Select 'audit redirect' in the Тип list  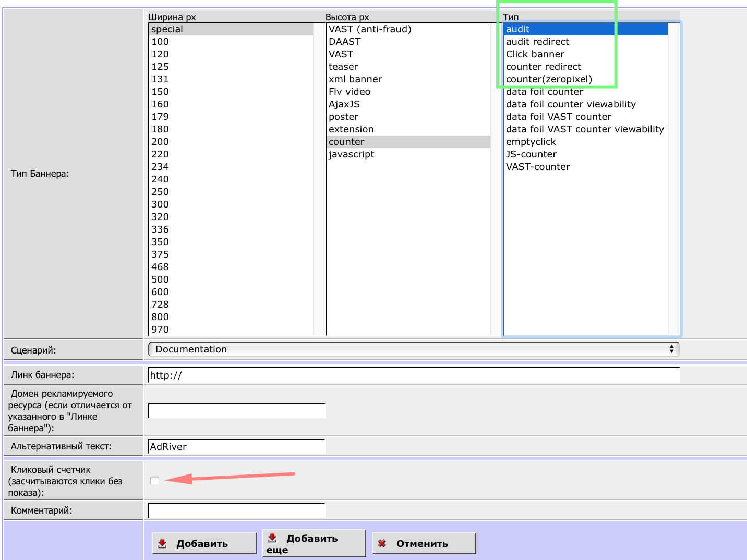pos(586,42)
